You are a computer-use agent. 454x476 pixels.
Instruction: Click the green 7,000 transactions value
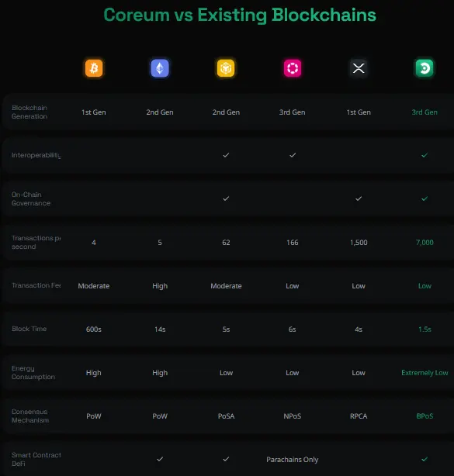tap(425, 242)
